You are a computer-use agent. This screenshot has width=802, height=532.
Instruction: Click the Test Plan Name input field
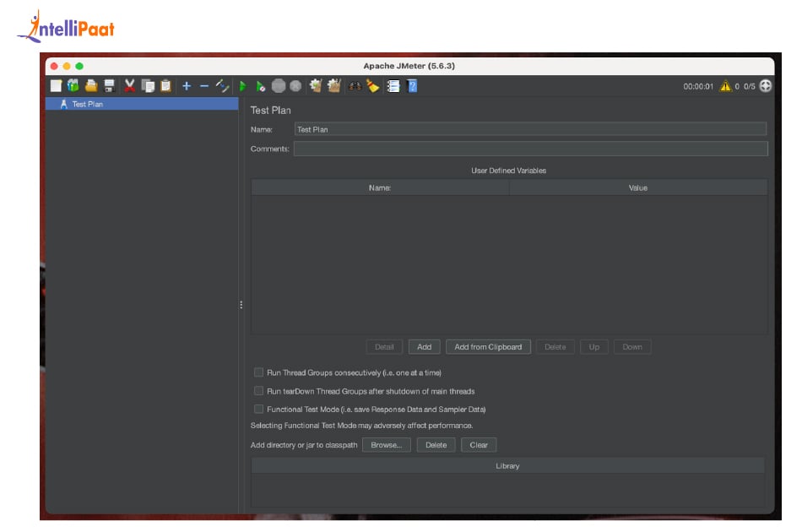(x=530, y=129)
